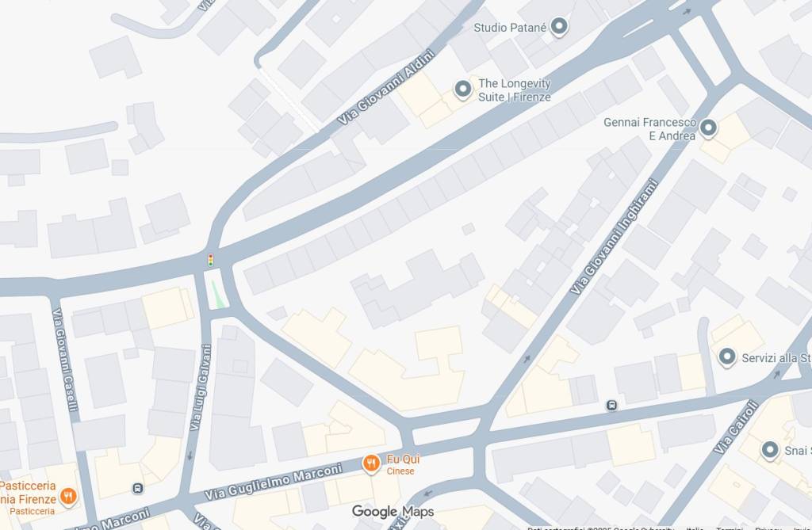Select the Gennai Francesco E Andrea pin
This screenshot has height=530, width=812.
pyautogui.click(x=708, y=128)
